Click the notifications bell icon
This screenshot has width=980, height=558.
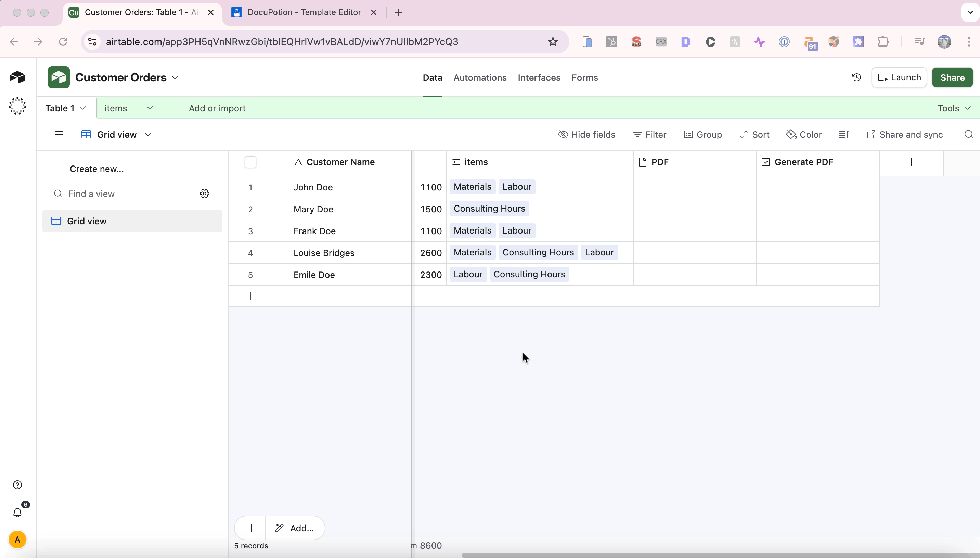pos(17,513)
